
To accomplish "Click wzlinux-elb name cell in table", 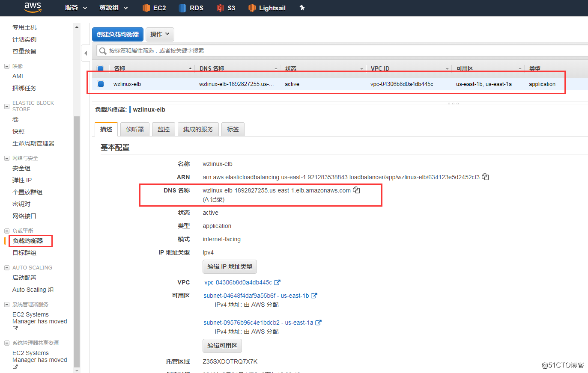I will [x=127, y=84].
